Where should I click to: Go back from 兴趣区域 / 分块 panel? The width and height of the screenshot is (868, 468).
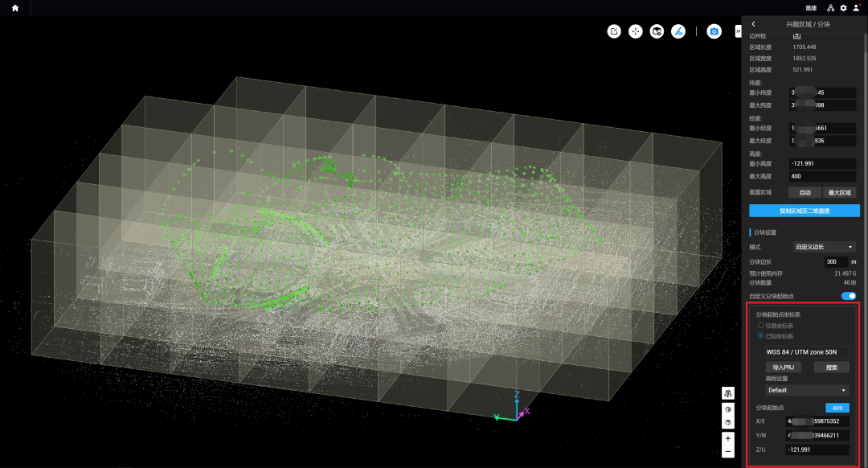(753, 24)
